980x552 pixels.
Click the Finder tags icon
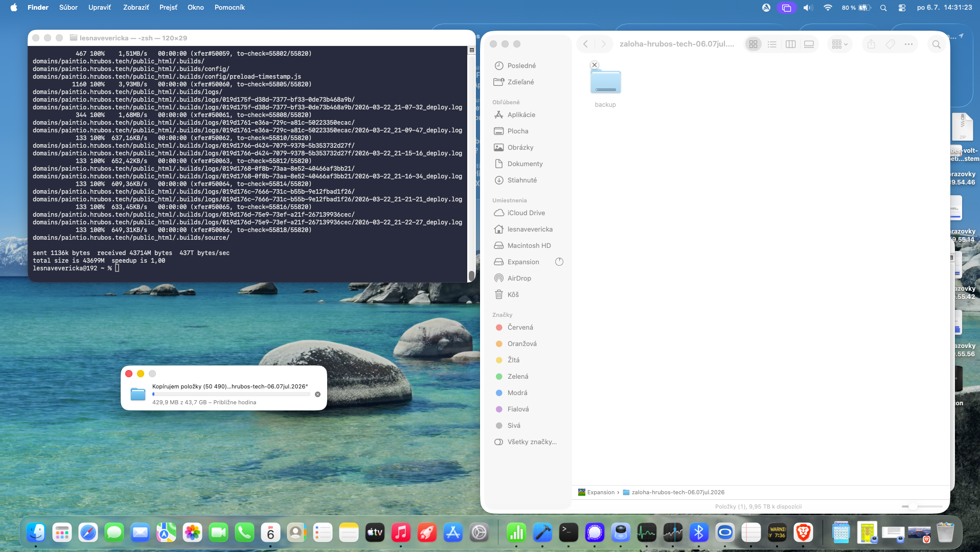pyautogui.click(x=890, y=44)
